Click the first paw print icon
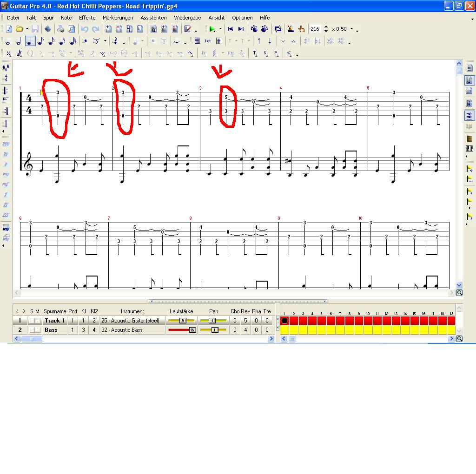 254,29
